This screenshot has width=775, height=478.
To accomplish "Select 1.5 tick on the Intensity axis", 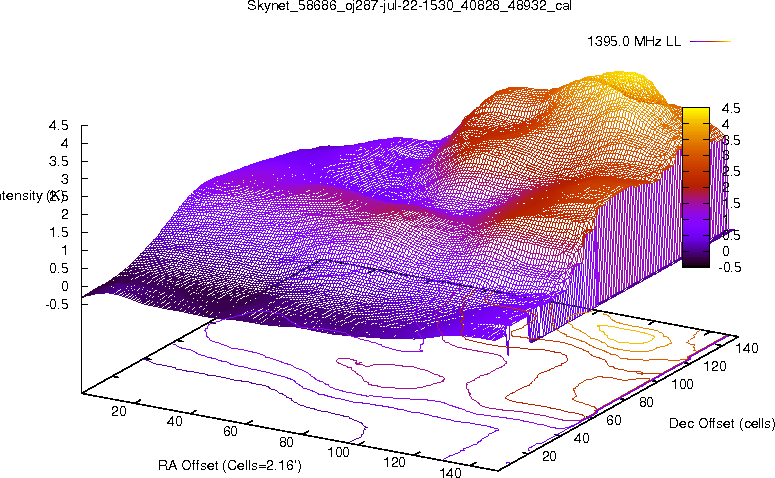I will [58, 232].
